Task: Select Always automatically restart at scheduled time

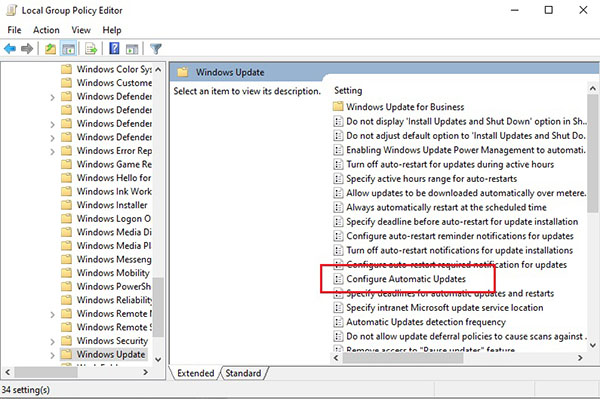Action: tap(440, 207)
